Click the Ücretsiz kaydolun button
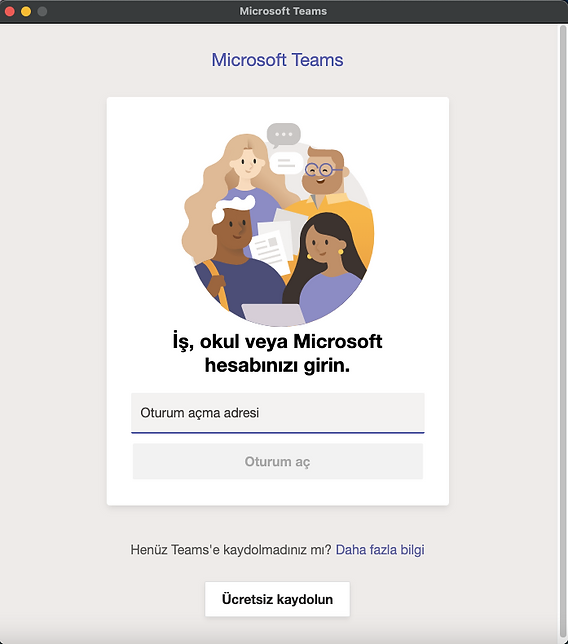The height and width of the screenshot is (644, 568). coord(278,599)
